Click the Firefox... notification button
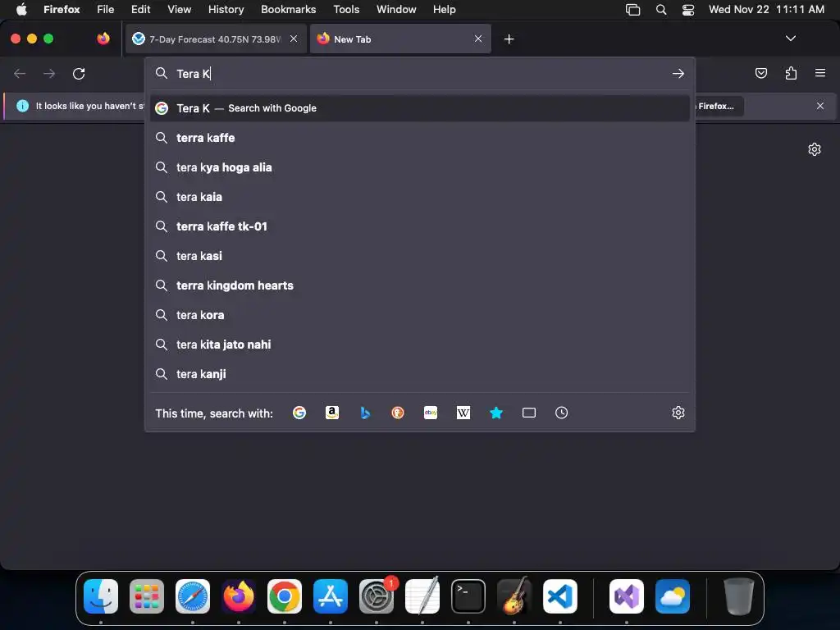The width and height of the screenshot is (840, 630). (719, 106)
